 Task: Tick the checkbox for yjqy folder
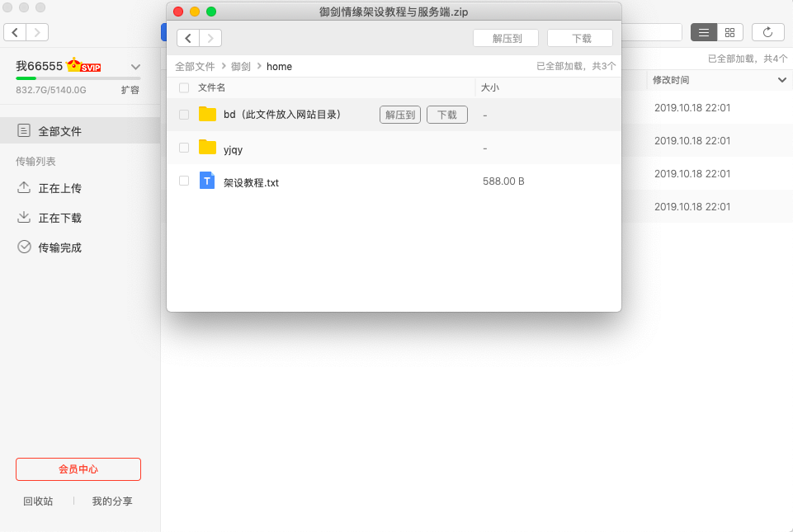click(x=184, y=148)
